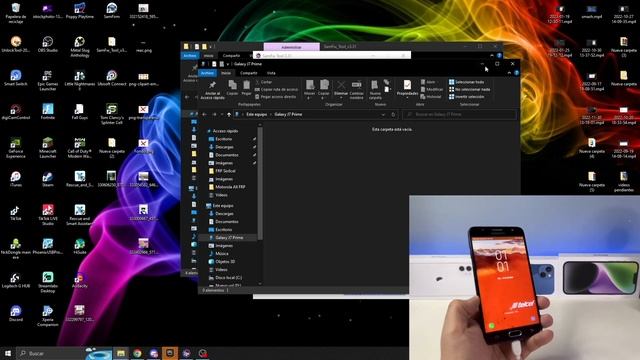Open Google Chrome from the taskbar
The width and height of the screenshot is (640, 360).
137,353
